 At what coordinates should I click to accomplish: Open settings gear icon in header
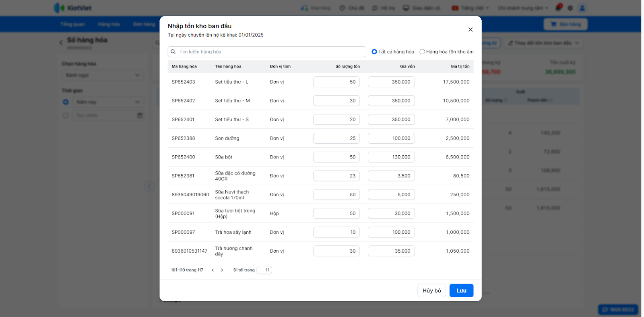tap(570, 8)
